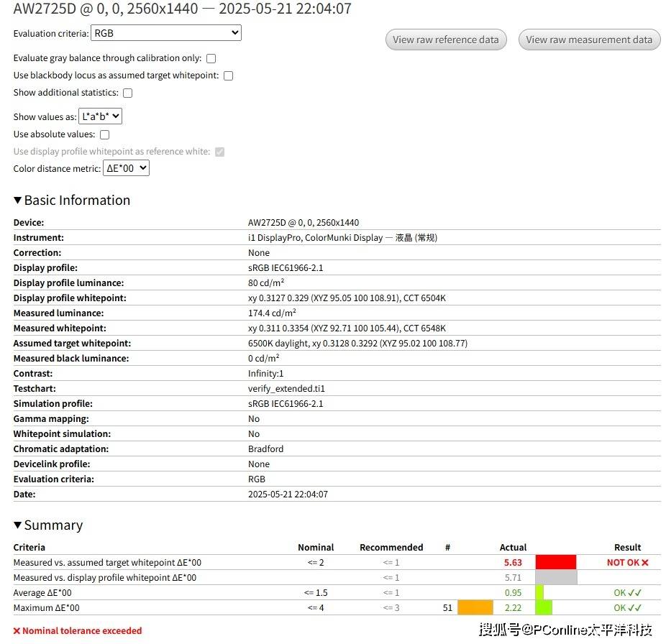Click the Gamma mapping value No
The width and height of the screenshot is (666, 644).
click(x=254, y=418)
